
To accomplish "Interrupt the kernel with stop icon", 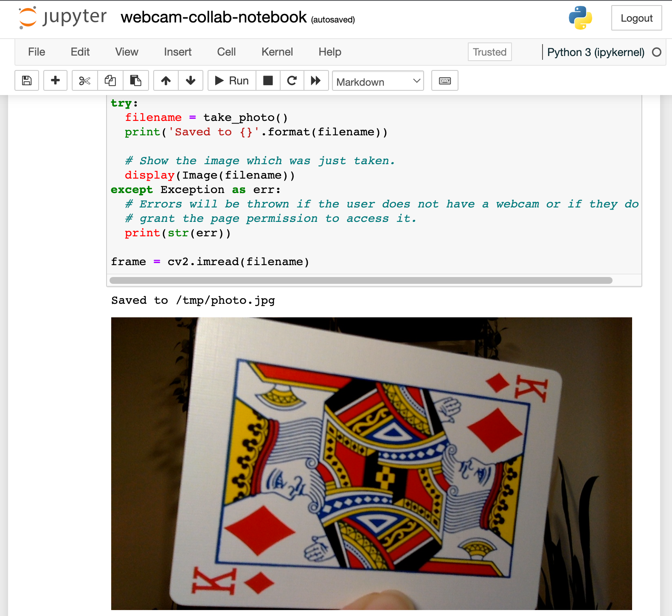I will [x=268, y=81].
